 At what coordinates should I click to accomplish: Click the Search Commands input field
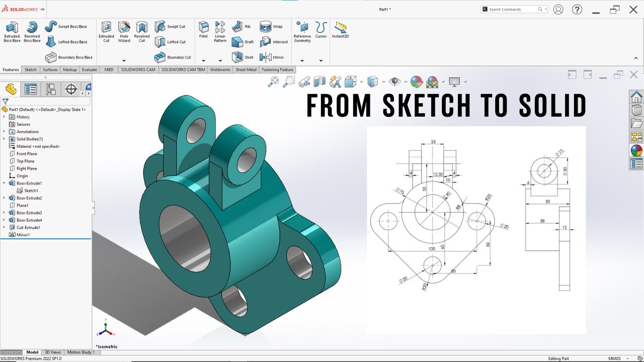[514, 9]
